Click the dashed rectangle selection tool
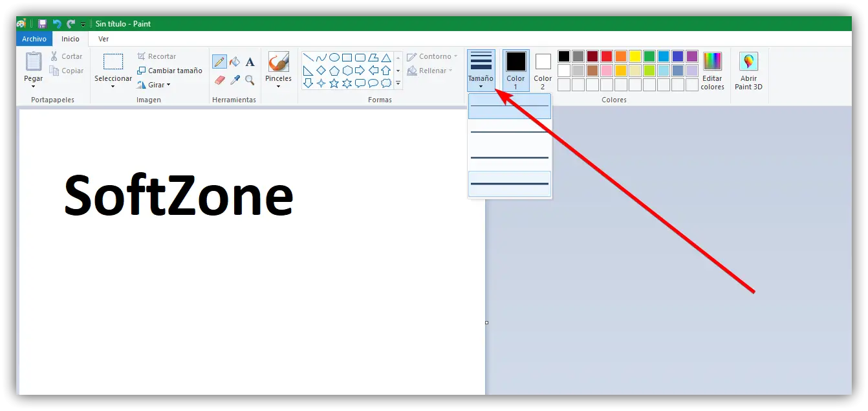Image resolution: width=868 pixels, height=411 pixels. click(x=113, y=62)
